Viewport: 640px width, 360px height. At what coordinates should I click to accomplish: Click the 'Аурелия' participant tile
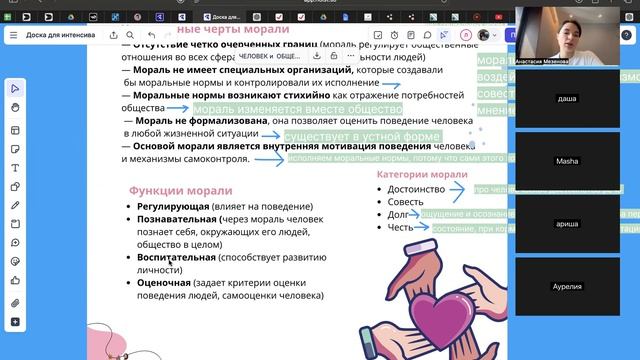[x=567, y=287]
